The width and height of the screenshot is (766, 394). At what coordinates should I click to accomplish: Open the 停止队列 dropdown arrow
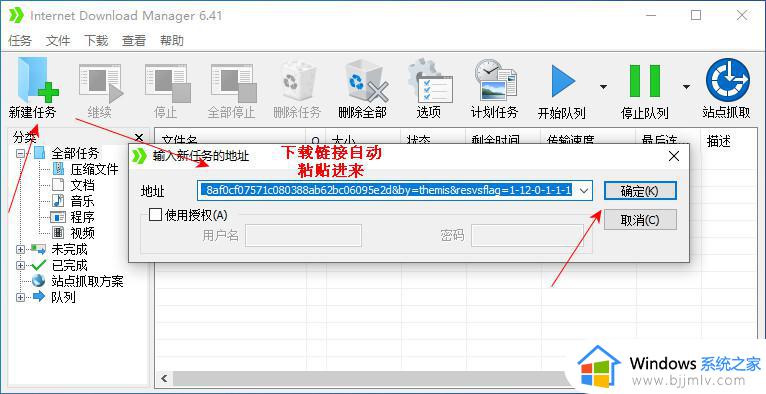pyautogui.click(x=686, y=87)
